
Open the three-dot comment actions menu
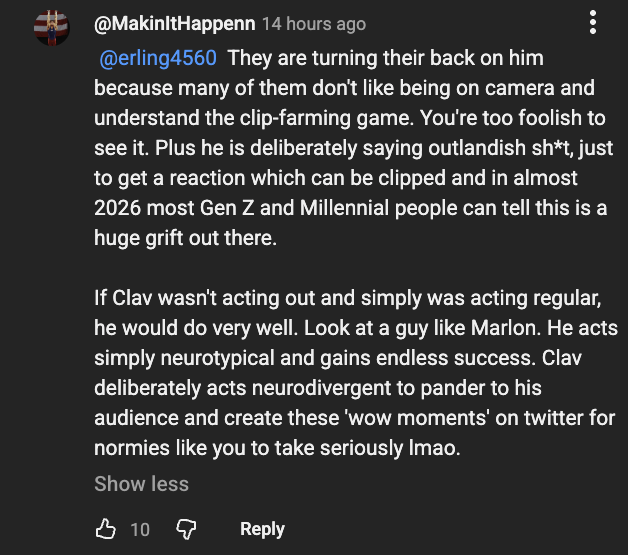(592, 22)
